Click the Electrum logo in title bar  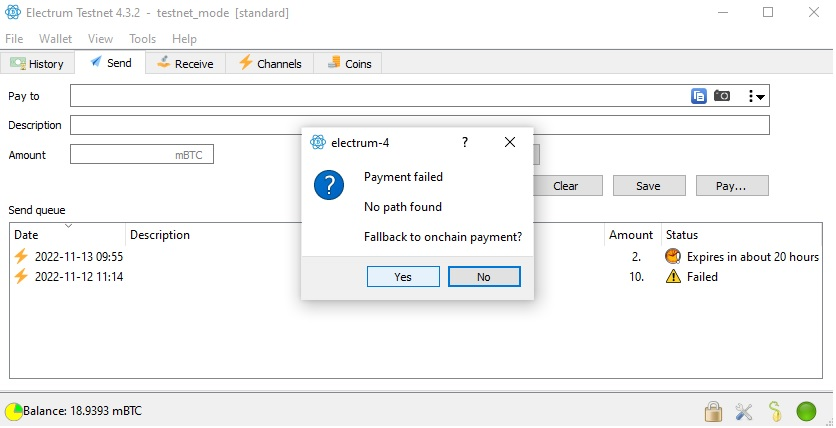click(13, 12)
